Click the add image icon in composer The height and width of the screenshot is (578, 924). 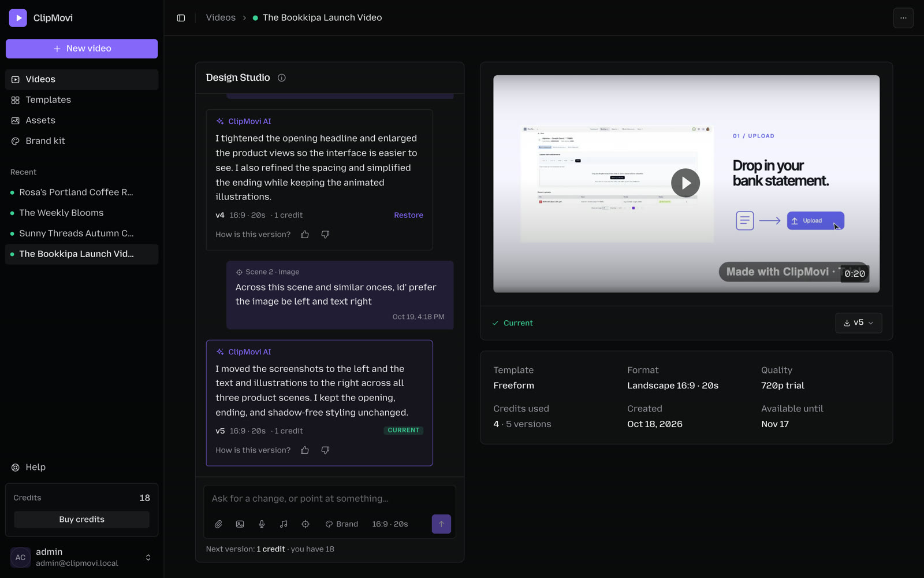click(x=240, y=524)
